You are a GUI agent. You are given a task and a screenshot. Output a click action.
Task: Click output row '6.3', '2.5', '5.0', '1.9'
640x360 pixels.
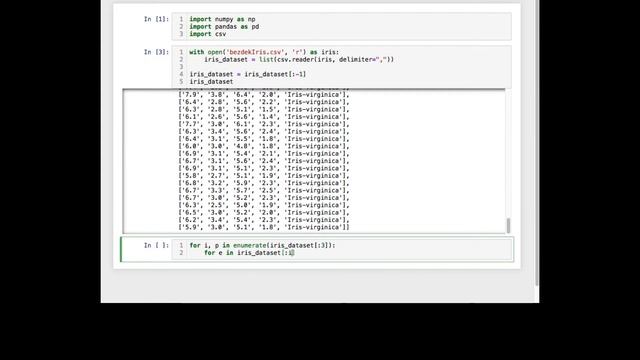click(264, 205)
